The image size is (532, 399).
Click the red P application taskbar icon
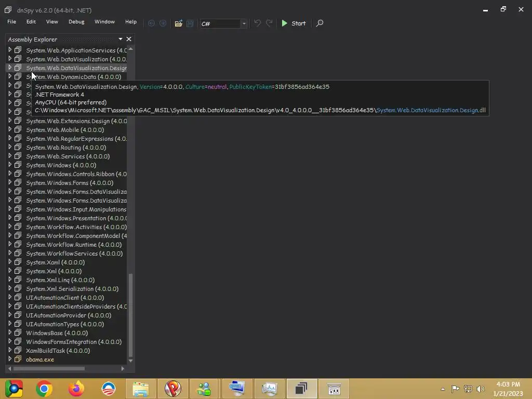[172, 389]
